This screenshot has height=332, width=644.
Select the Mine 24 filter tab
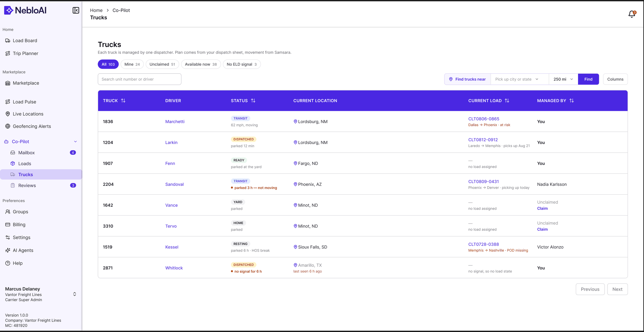tap(132, 64)
